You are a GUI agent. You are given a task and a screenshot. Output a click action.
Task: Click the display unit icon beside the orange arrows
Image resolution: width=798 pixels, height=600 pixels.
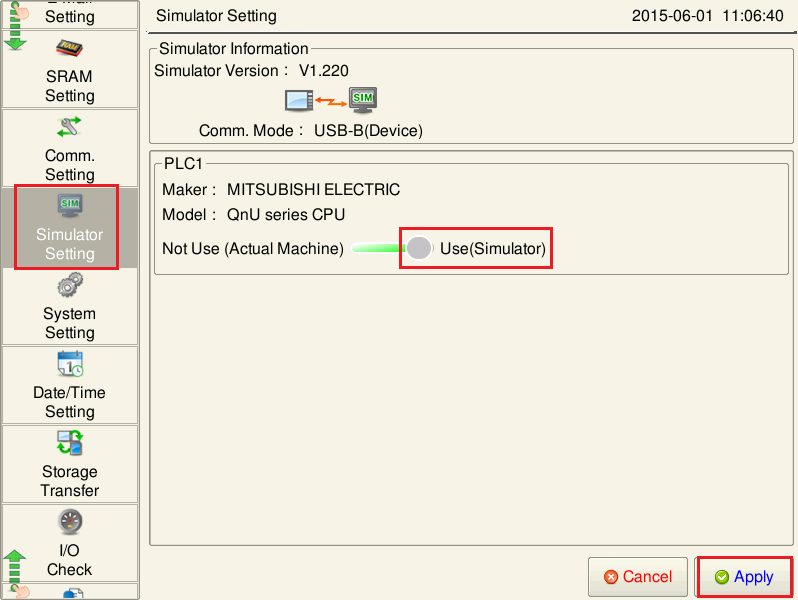coord(299,100)
